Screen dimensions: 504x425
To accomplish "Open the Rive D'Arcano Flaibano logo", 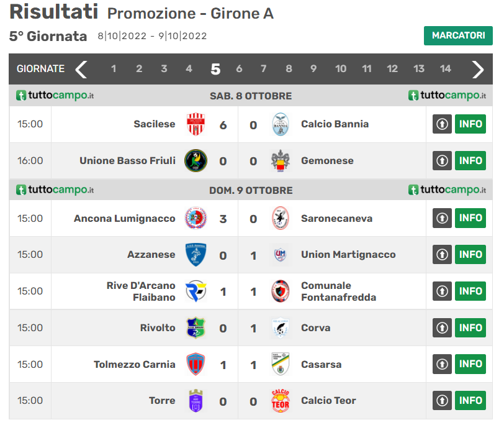I will [196, 291].
